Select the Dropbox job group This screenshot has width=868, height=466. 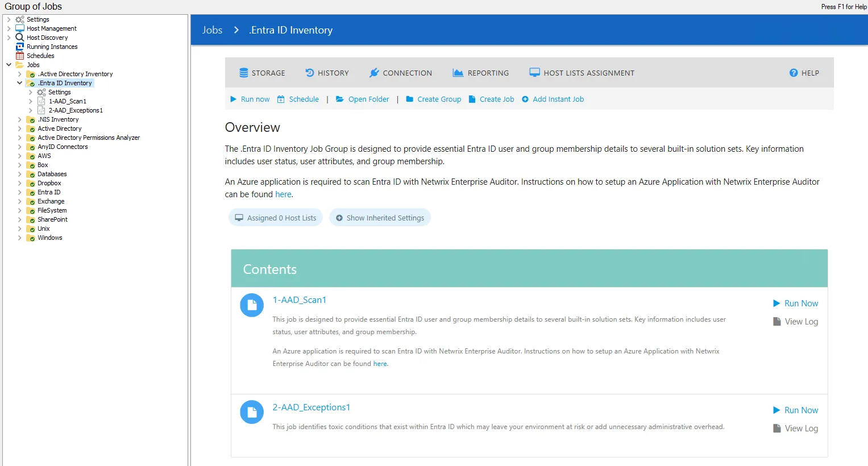tap(49, 183)
